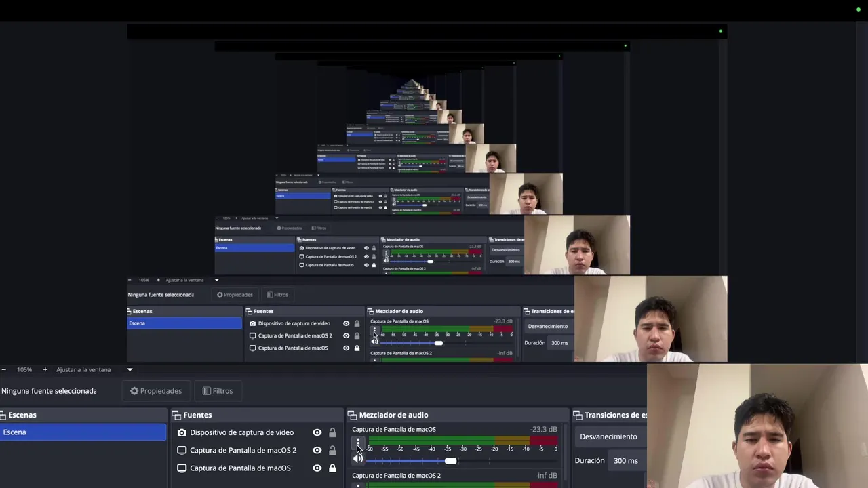Click the Duración 300 ms field
This screenshot has height=488, width=868.
(628, 460)
